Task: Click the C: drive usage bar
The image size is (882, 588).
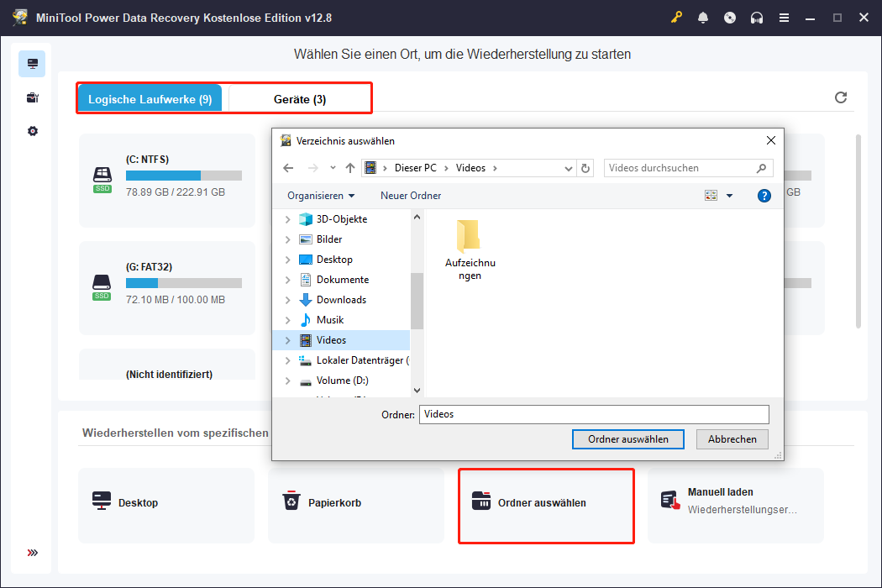Action: click(183, 176)
